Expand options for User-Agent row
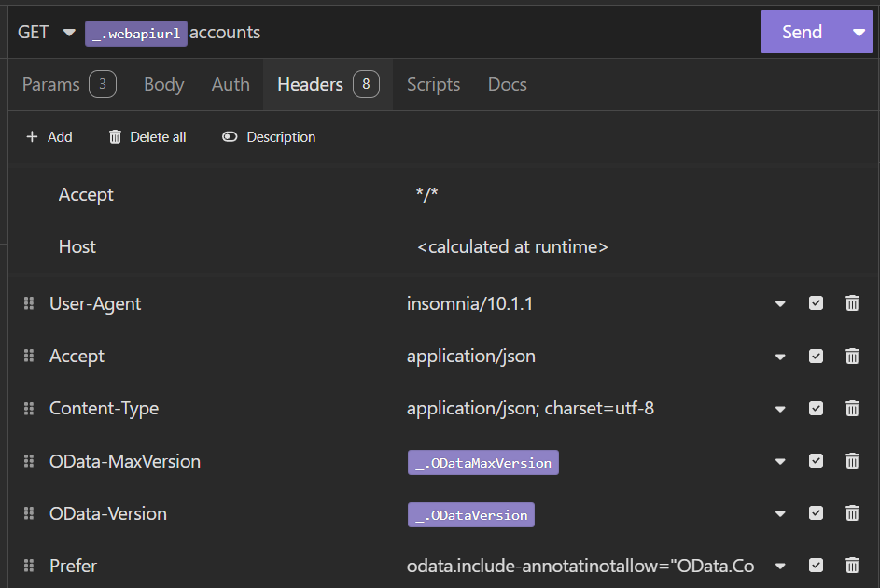Image resolution: width=880 pixels, height=588 pixels. [780, 304]
